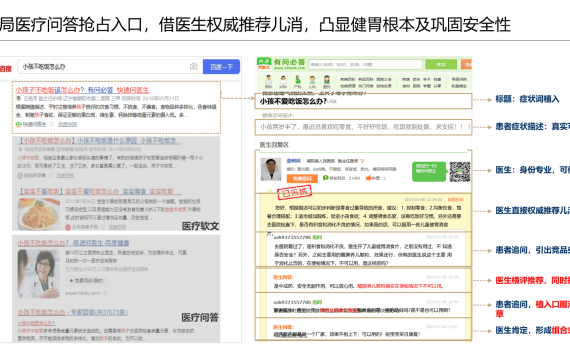The height and width of the screenshot is (360, 570).
Task: Click the red Baidu logo
Action: (5, 68)
